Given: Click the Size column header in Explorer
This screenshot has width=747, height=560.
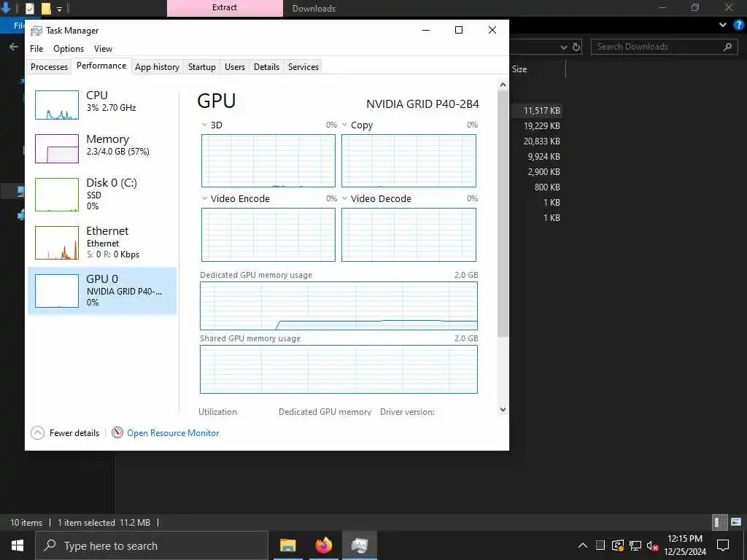Looking at the screenshot, I should click(x=519, y=69).
